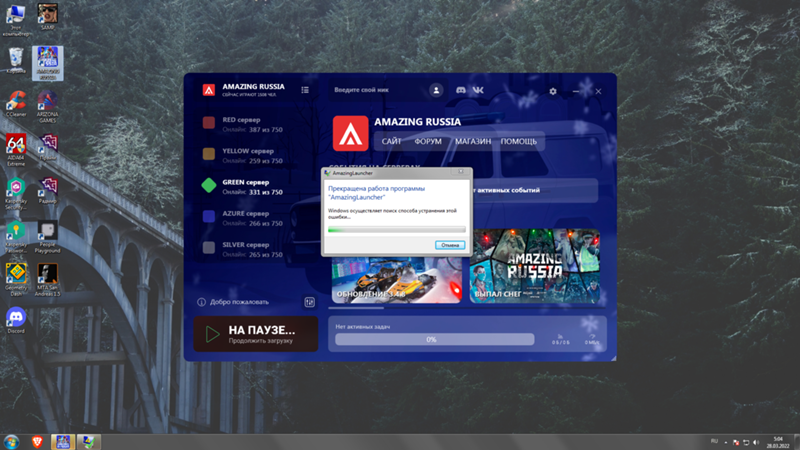Select the Amazing Russia desktop shortcut
This screenshot has height=450, width=800.
coord(48,63)
